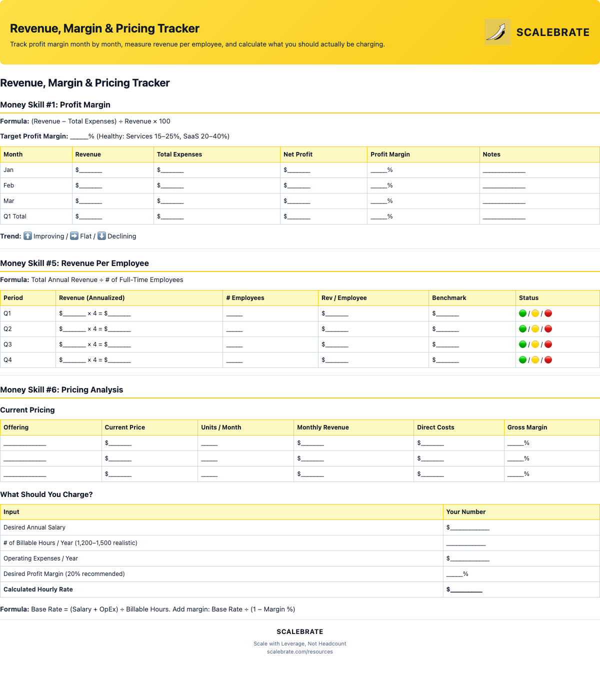600x700 pixels.
Task: Select the down-arrow Declining trend icon
Action: tap(101, 236)
